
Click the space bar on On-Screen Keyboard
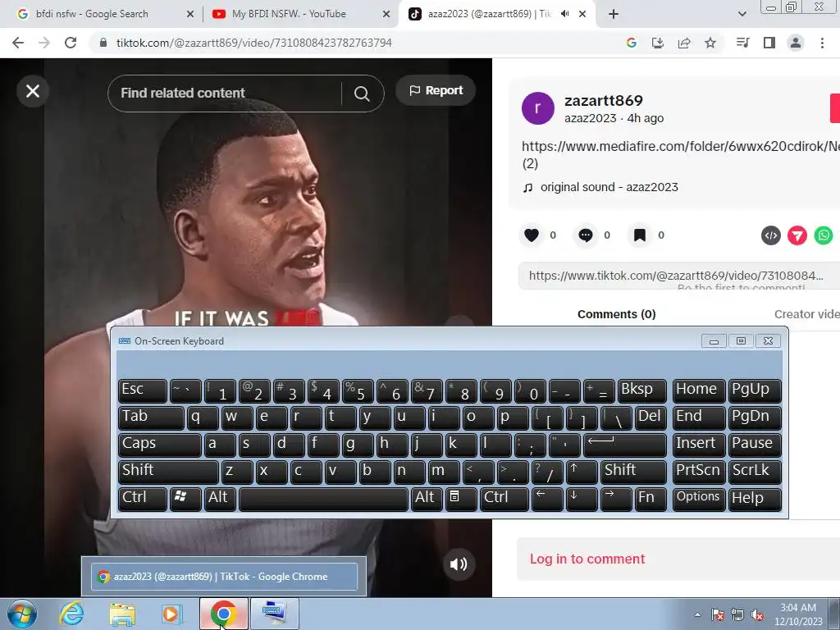coord(323,499)
